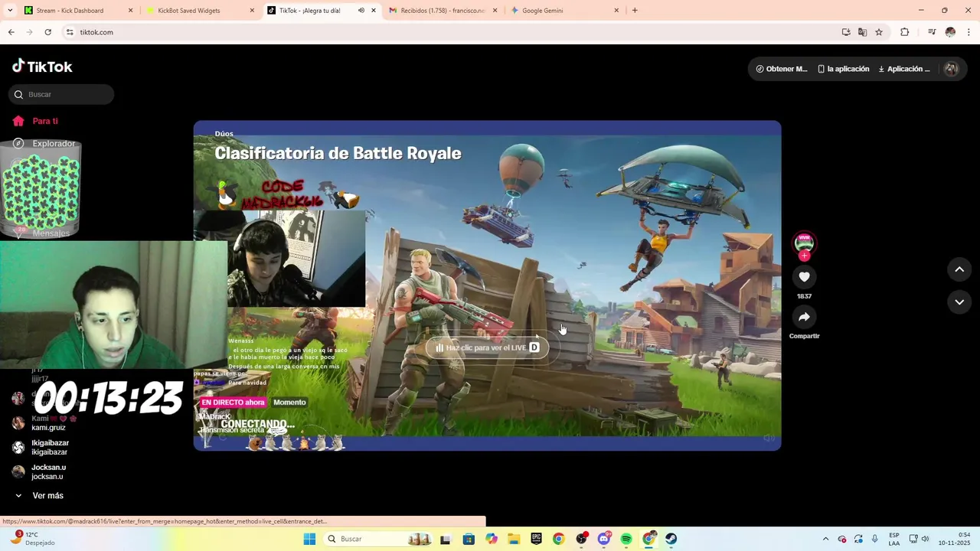Focus the tiktok.com address bar

[x=452, y=32]
